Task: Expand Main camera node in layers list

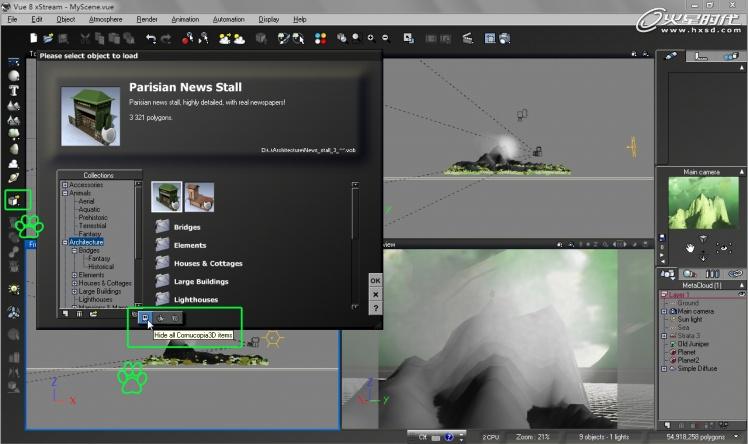Action: (664, 311)
